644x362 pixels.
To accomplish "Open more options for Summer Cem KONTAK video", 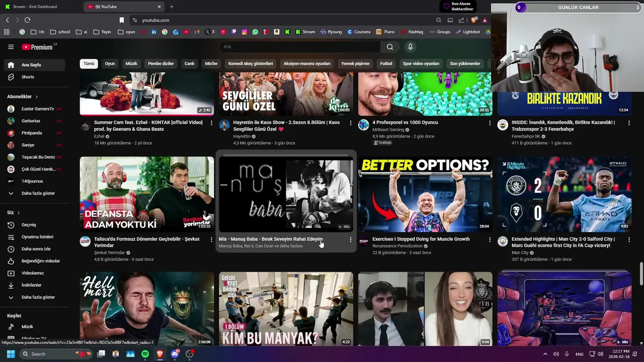I will coord(211,123).
